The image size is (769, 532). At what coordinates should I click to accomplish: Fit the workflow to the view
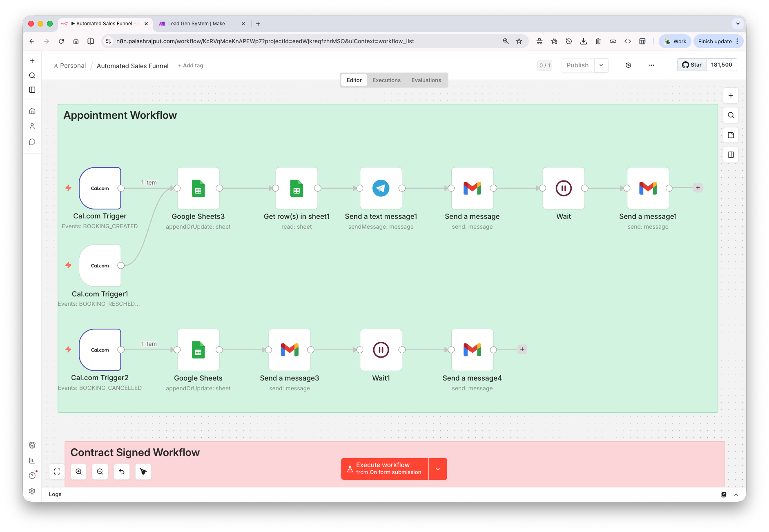point(57,472)
